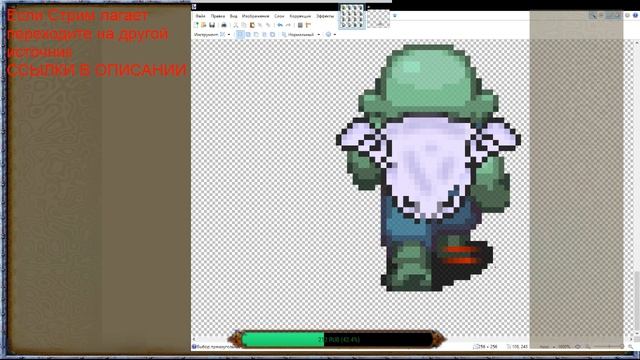Toggle the Tools window icon at top right
The image size is (640, 360).
click(594, 16)
